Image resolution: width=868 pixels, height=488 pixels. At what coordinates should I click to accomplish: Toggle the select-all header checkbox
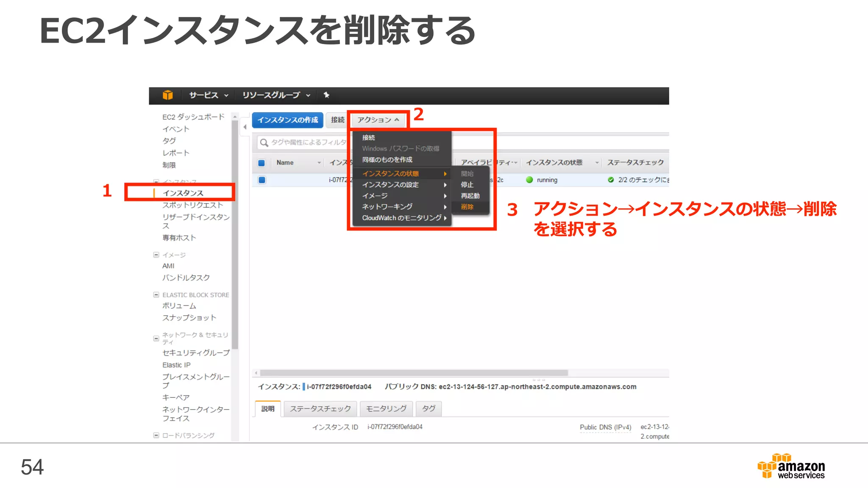[x=262, y=163]
